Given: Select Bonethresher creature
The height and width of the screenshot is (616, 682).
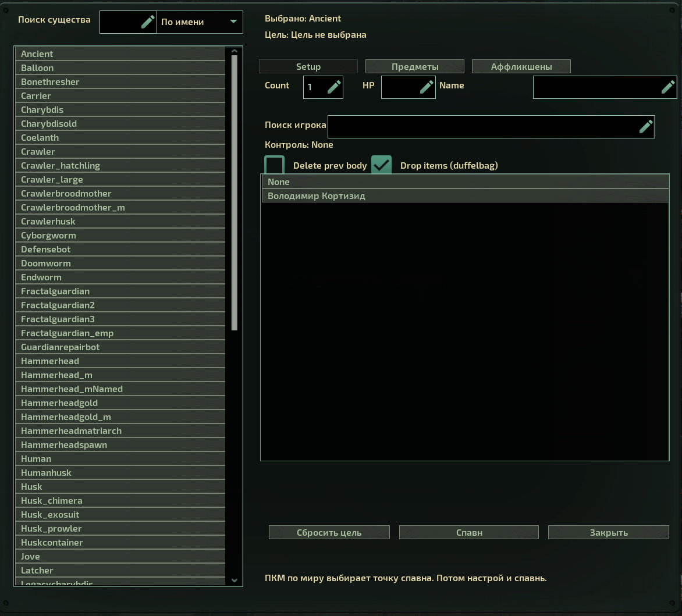Looking at the screenshot, I should pyautogui.click(x=120, y=82).
